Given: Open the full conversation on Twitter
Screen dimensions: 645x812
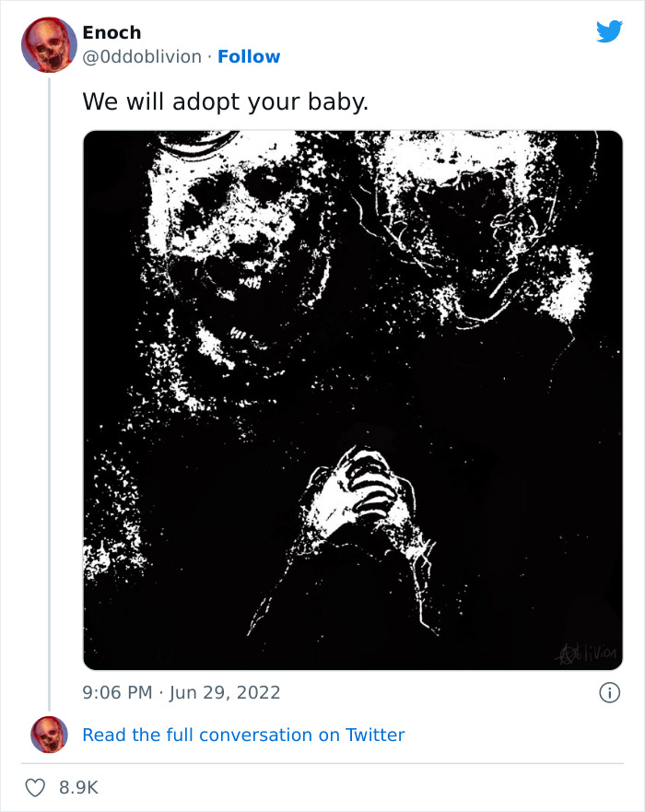Looking at the screenshot, I should point(243,735).
